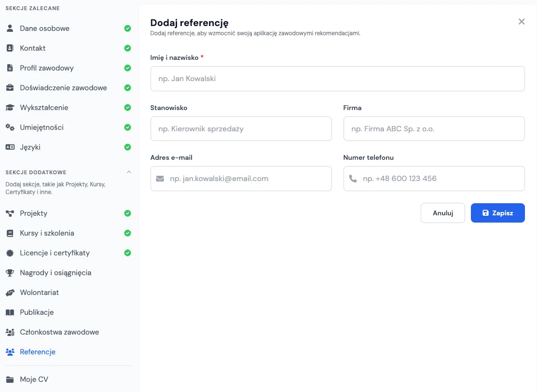
Task: Click the green checkmark next to Dane osobowe
Action: tap(127, 28)
